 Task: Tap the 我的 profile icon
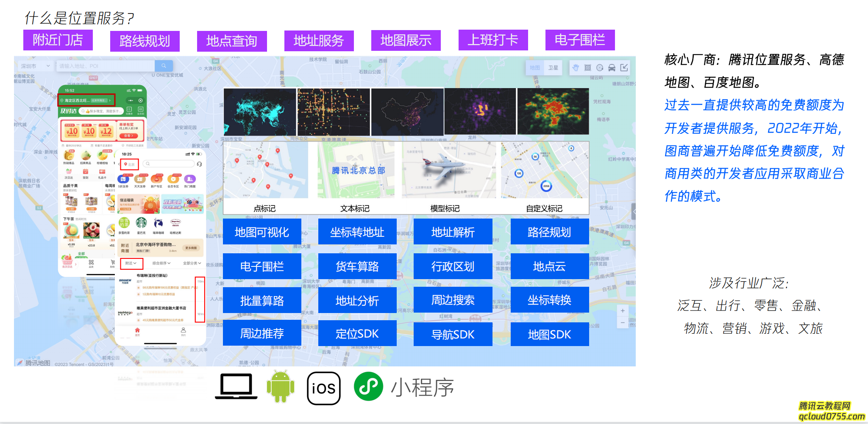tap(183, 332)
